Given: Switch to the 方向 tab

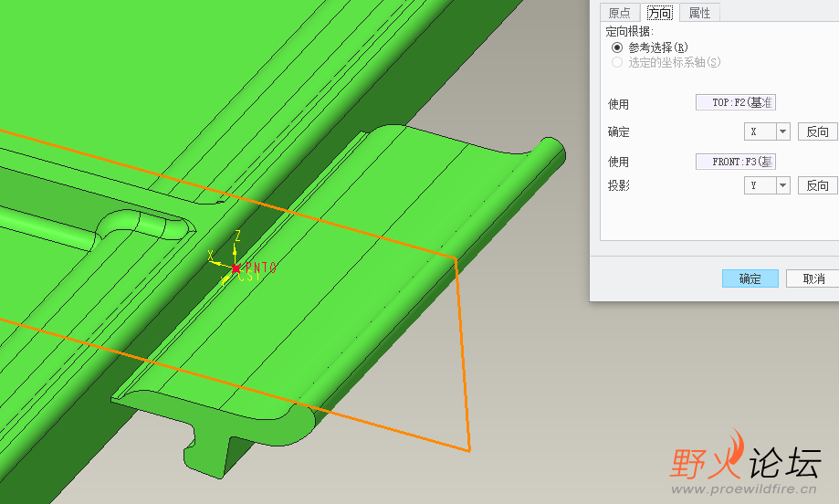Looking at the screenshot, I should pos(659,12).
